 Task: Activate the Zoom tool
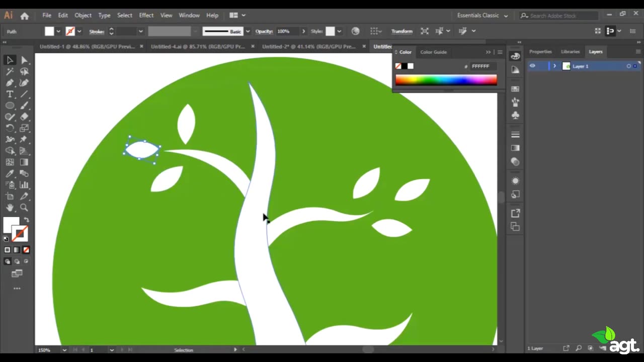[24, 207]
